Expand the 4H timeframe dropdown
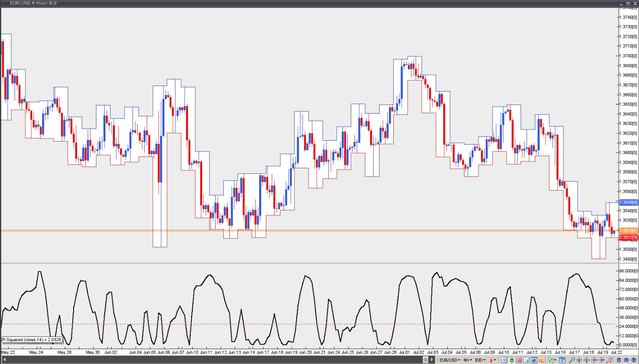 pos(467,360)
